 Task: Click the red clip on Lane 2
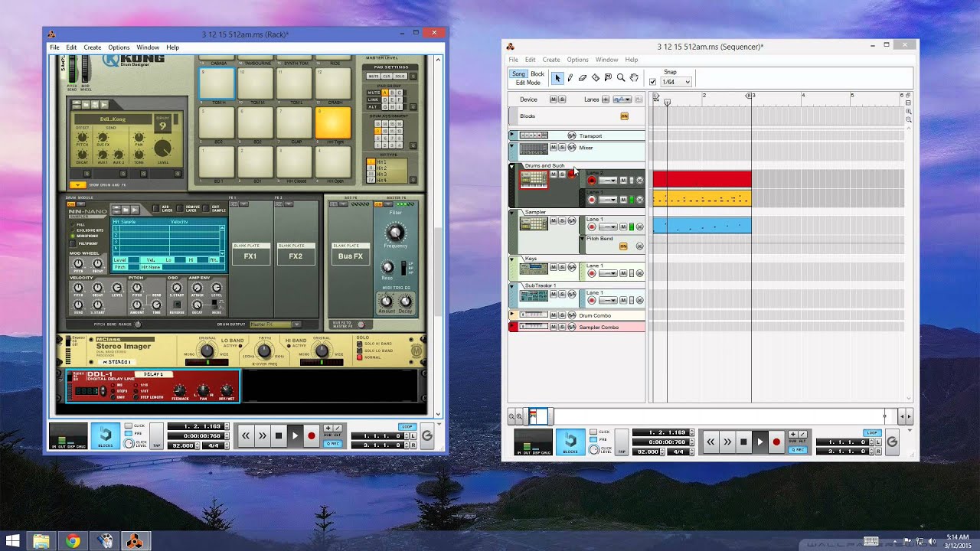pos(702,179)
